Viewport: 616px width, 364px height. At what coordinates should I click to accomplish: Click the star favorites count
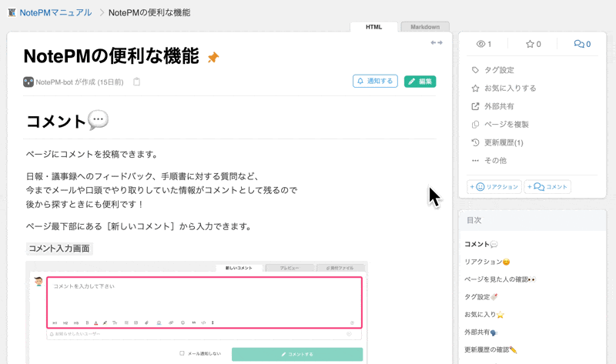(534, 44)
